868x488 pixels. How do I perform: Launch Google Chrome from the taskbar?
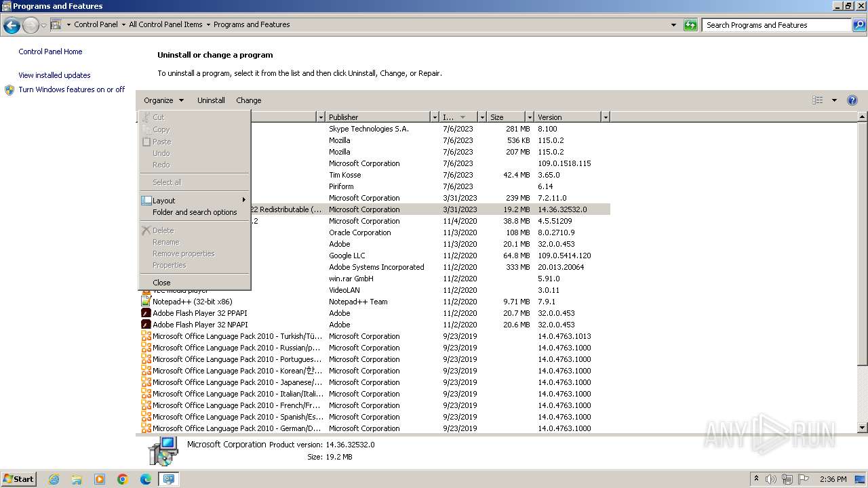(123, 479)
